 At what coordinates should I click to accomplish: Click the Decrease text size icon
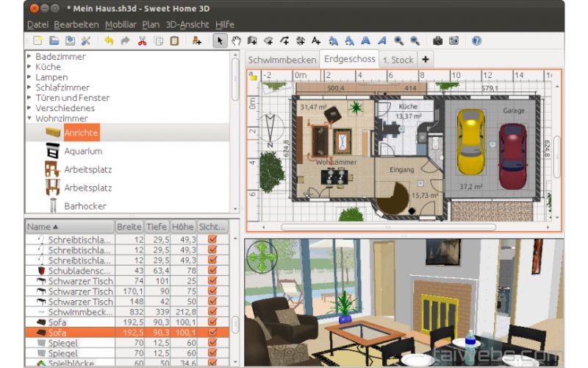tap(350, 41)
